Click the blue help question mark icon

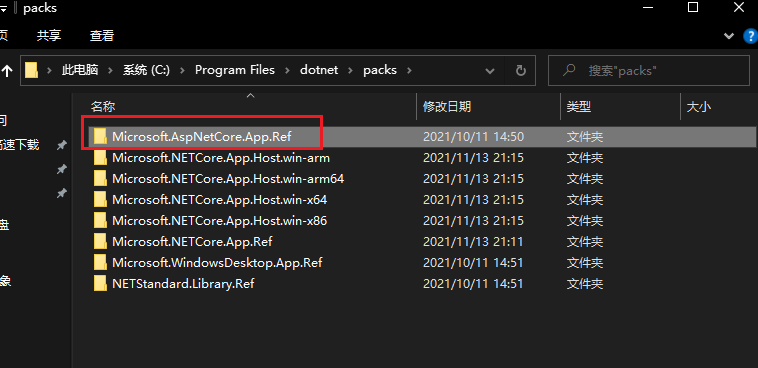pyautogui.click(x=751, y=36)
